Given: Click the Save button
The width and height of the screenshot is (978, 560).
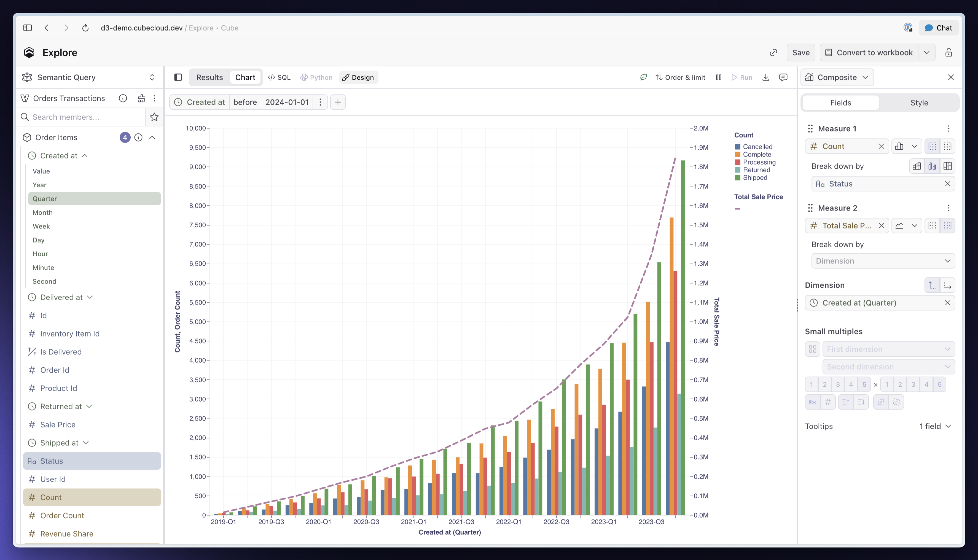Looking at the screenshot, I should tap(801, 53).
